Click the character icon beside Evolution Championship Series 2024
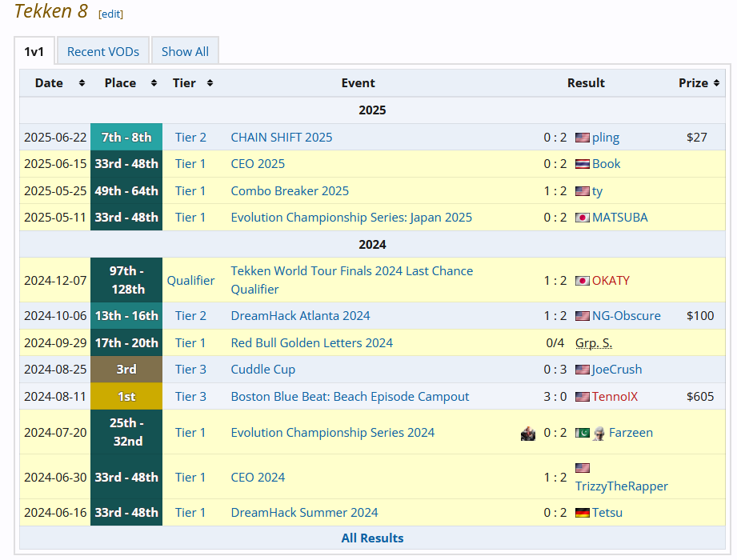737x560 pixels. 528,433
